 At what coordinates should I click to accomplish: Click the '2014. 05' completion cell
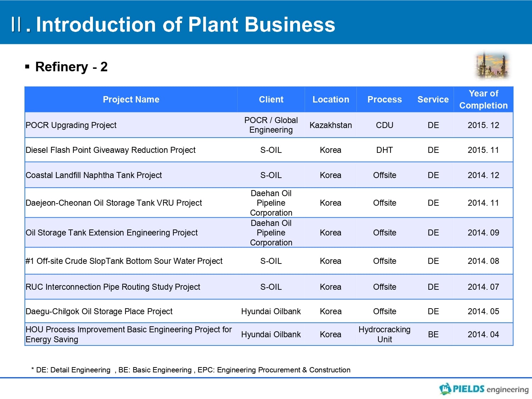[x=483, y=311]
